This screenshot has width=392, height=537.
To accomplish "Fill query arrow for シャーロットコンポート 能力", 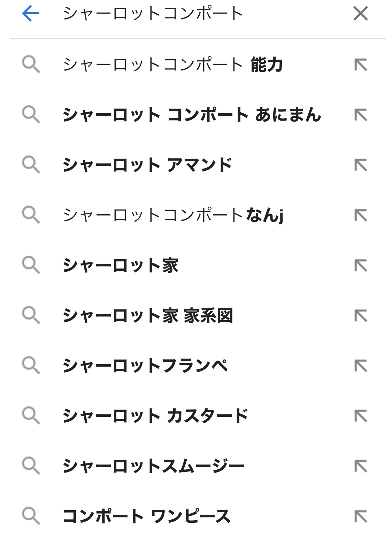I will tap(361, 65).
